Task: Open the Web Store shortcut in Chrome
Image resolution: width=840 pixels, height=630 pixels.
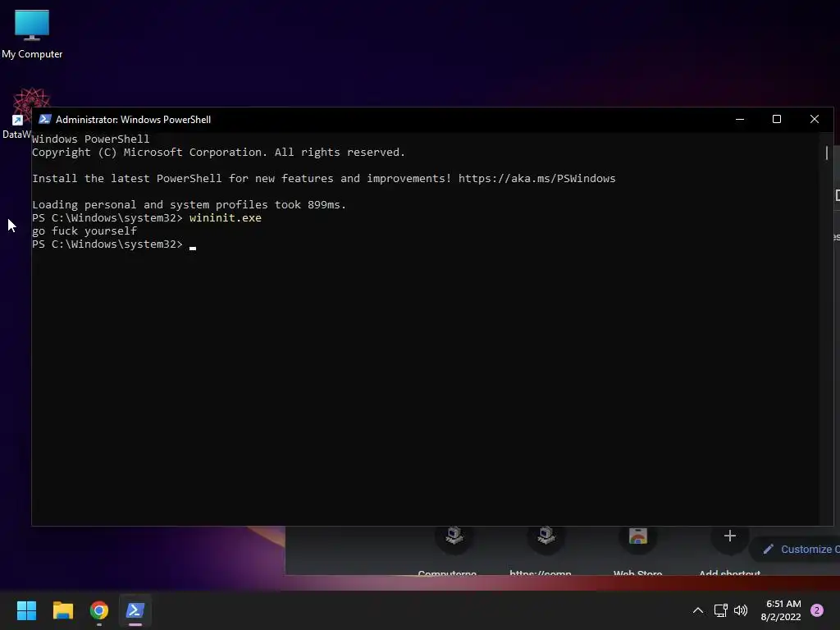Action: (638, 550)
